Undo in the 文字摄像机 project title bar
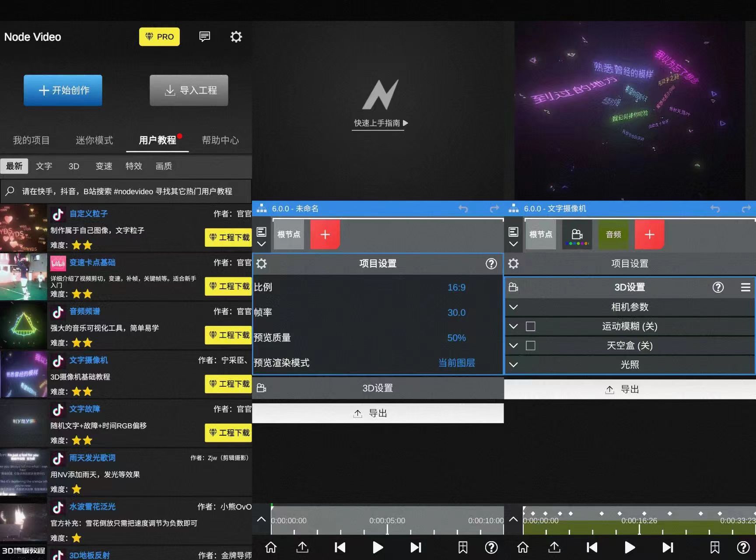 715,209
